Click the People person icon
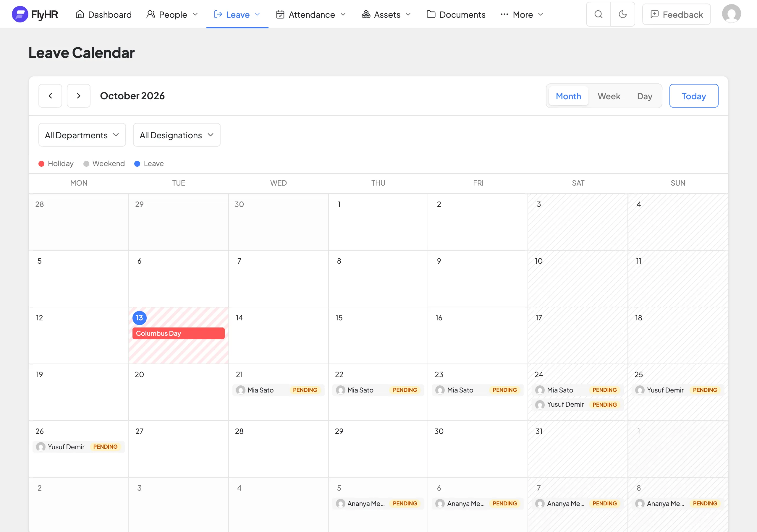The height and width of the screenshot is (532, 757). pyautogui.click(x=151, y=14)
